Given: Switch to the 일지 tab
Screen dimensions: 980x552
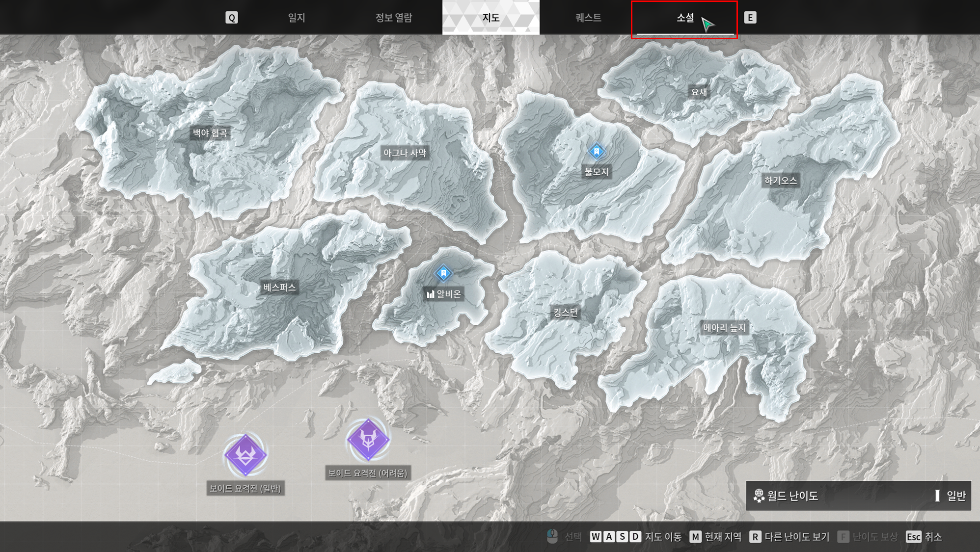Looking at the screenshot, I should click(297, 18).
